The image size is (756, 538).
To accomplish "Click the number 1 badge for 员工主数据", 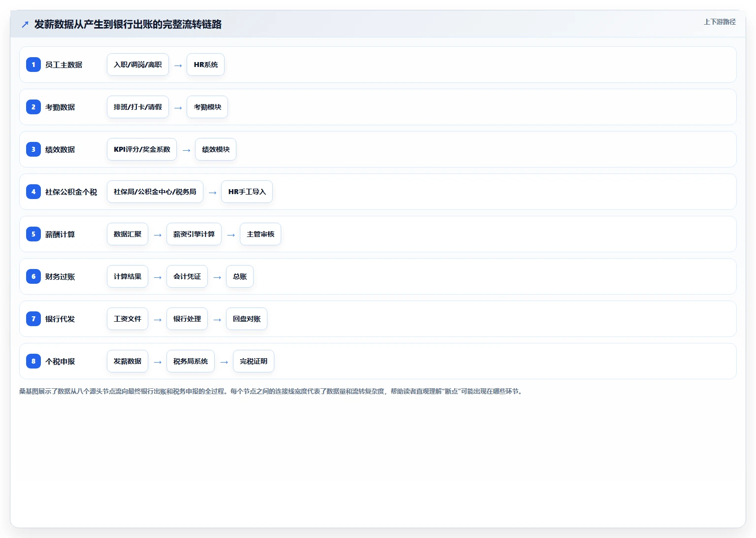I will pos(33,65).
